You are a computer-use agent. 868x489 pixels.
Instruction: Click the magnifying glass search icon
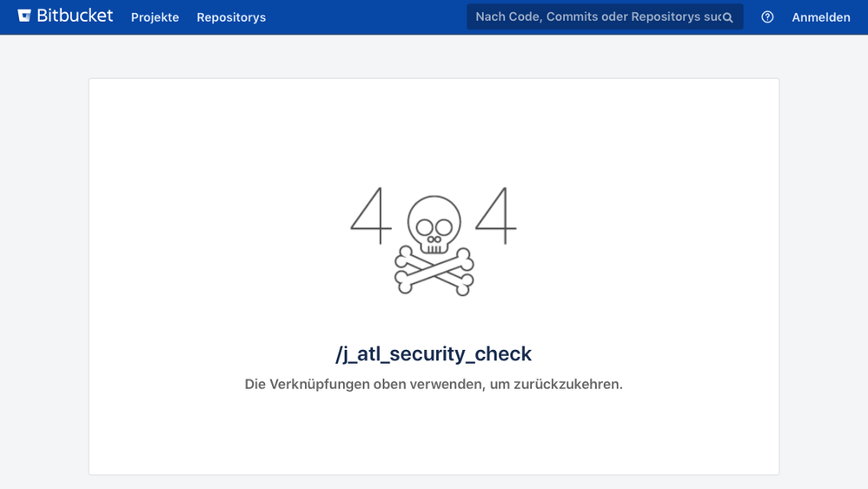728,17
